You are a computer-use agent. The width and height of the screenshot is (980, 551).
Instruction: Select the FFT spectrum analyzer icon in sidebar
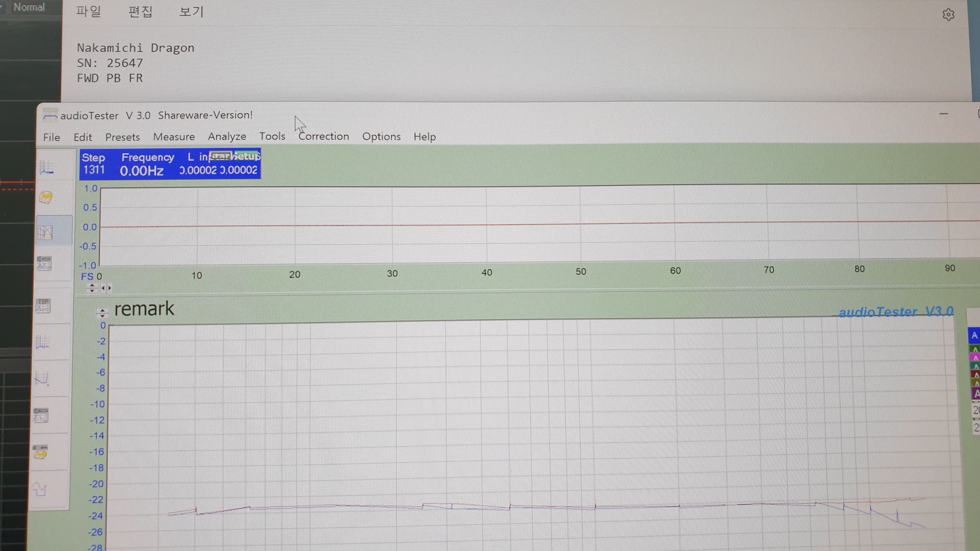(x=46, y=167)
